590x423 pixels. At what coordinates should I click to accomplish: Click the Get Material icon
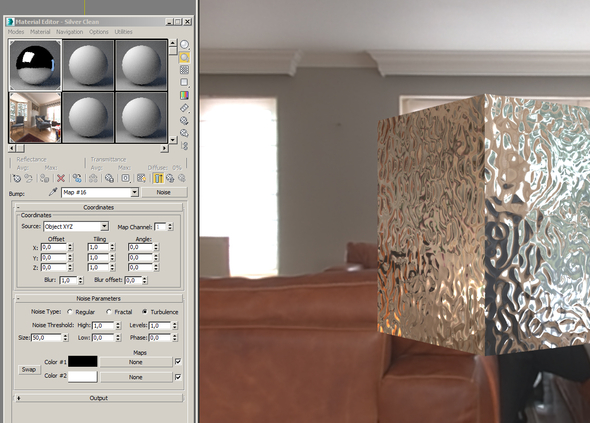pos(17,178)
